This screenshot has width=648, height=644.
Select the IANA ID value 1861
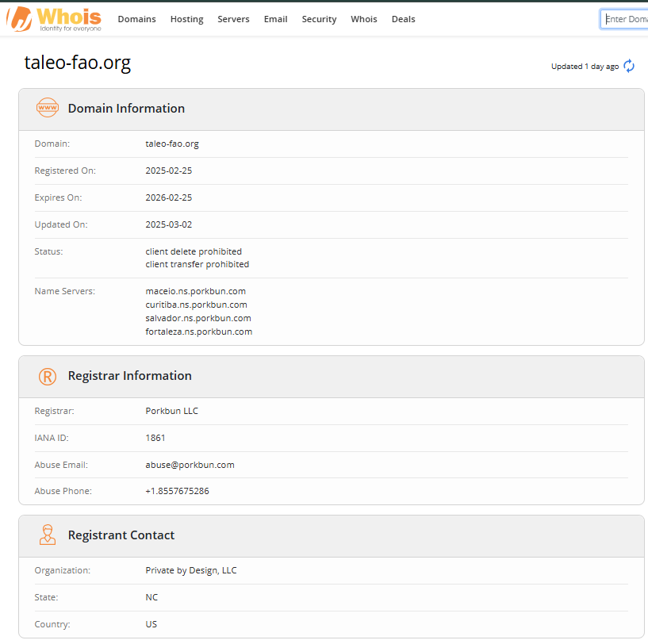pyautogui.click(x=155, y=438)
